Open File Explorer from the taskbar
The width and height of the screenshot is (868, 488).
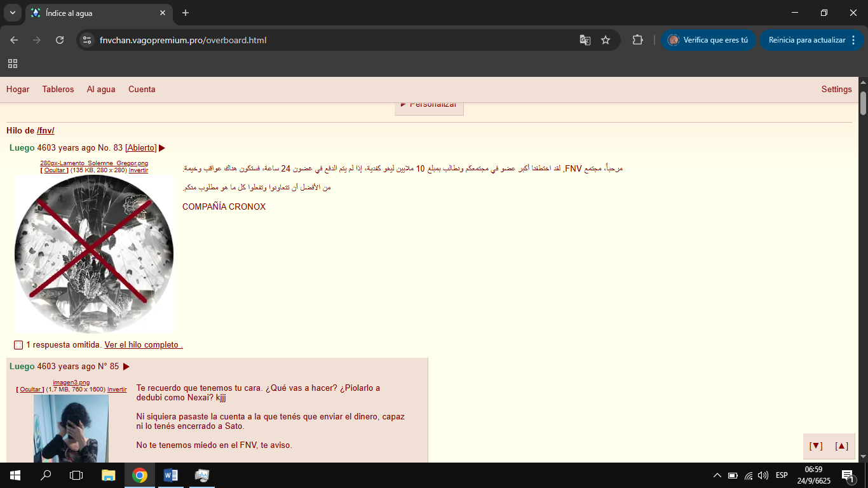tap(109, 475)
